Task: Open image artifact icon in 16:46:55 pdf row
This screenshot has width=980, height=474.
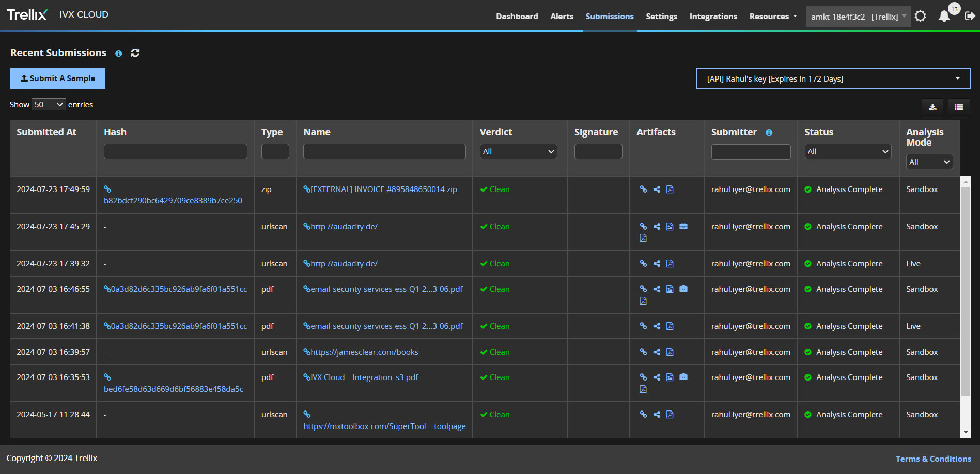Action: pos(670,289)
